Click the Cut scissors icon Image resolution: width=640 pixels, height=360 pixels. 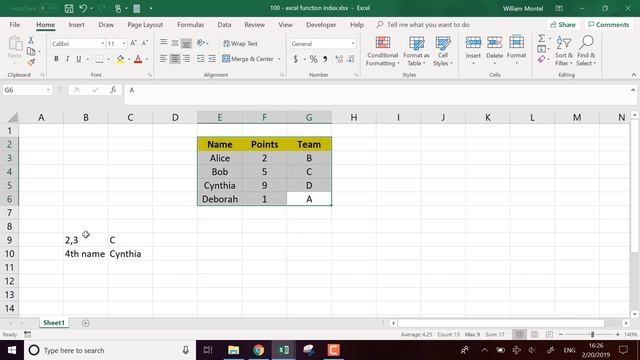31,40
